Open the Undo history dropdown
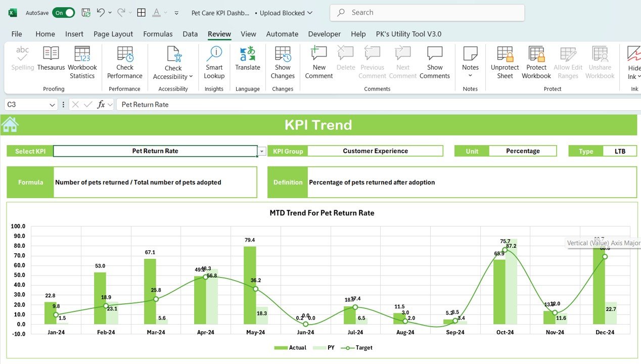Viewport: 641px width, 364px height. [110, 13]
